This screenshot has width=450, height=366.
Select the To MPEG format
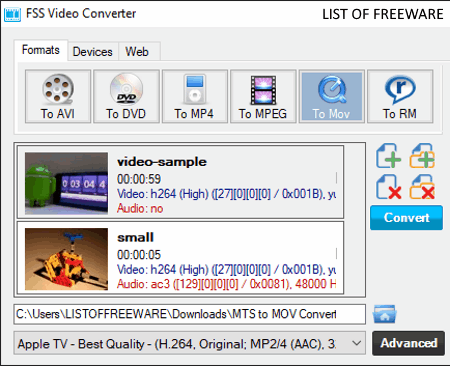(263, 96)
